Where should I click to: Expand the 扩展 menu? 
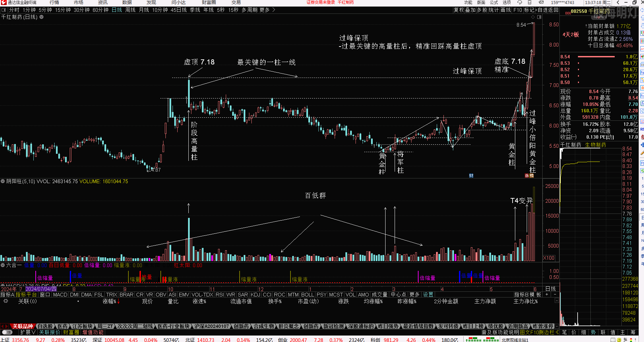(x=28, y=332)
